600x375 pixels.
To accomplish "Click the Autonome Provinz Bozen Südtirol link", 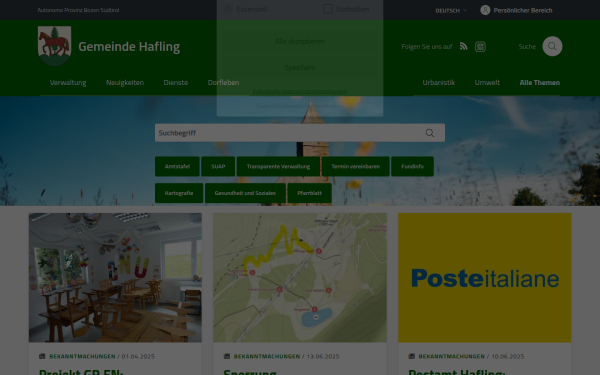I will (78, 10).
